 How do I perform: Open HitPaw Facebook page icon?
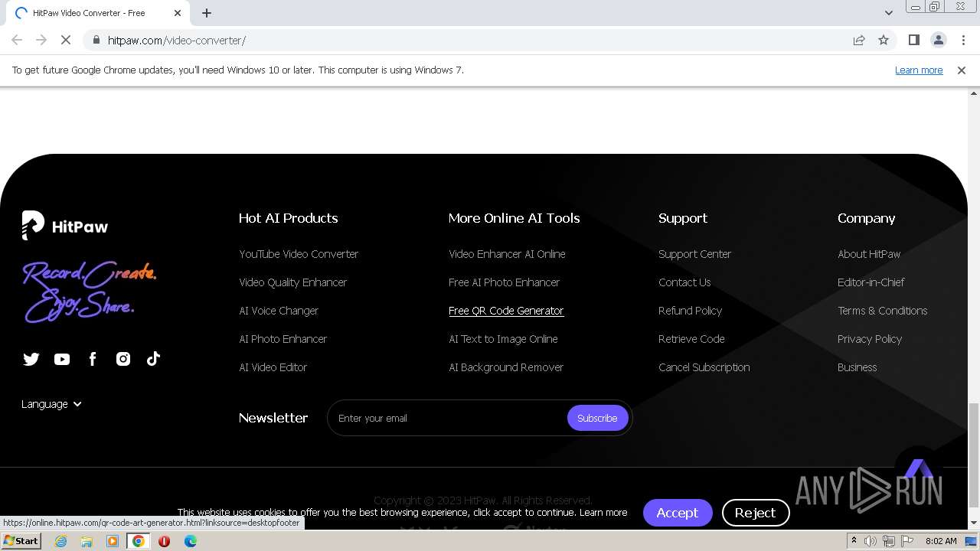[x=93, y=359]
